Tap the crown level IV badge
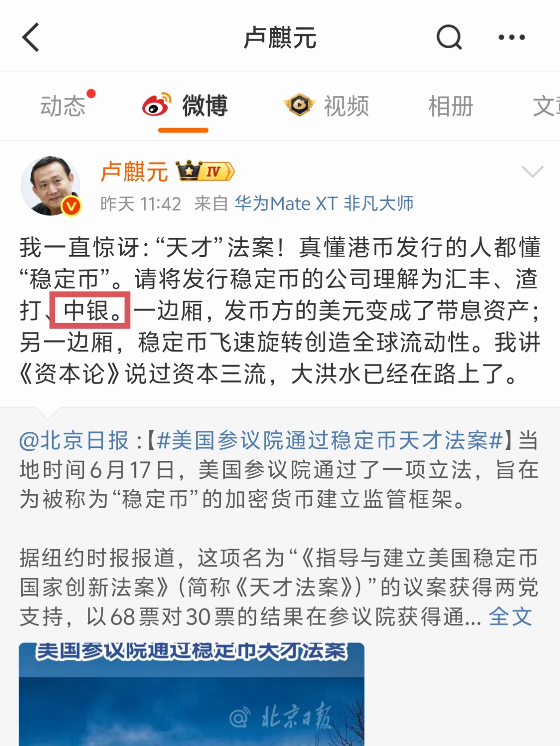 205,171
